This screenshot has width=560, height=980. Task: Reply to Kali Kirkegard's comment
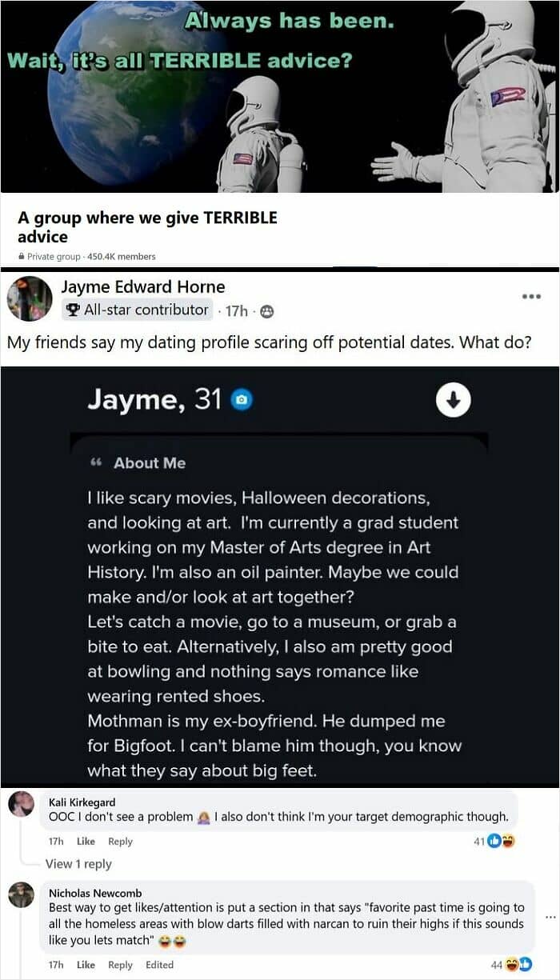[120, 842]
